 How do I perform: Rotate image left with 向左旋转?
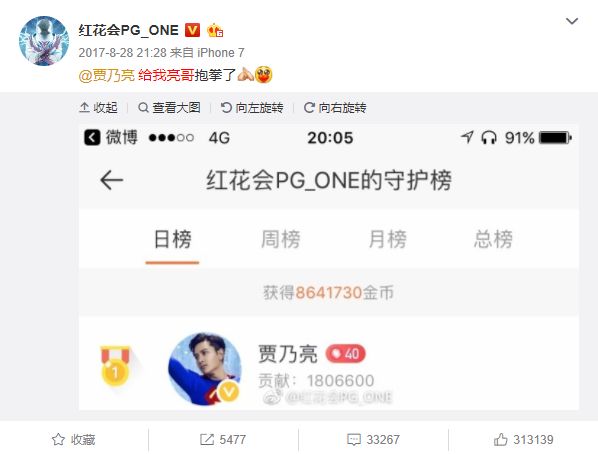[252, 108]
